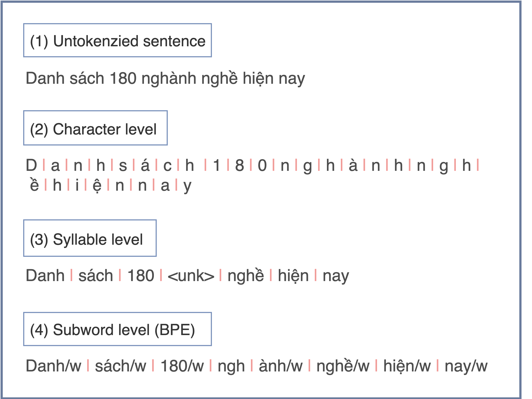Select the "nay/w" token at row end
This screenshot has width=532, height=399.
pos(466,367)
